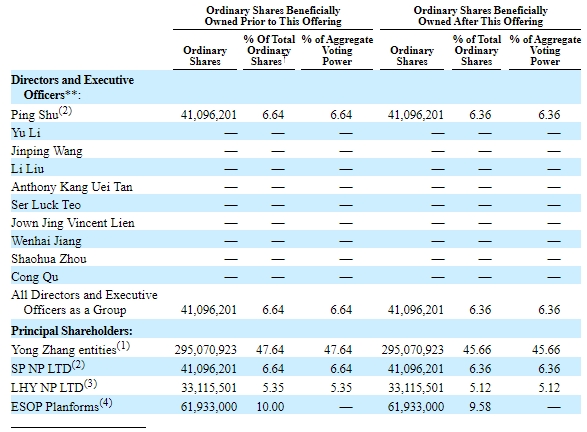This screenshot has width=587, height=432.
Task: Click the 45.66 aggregate voting power value
Action: point(546,350)
